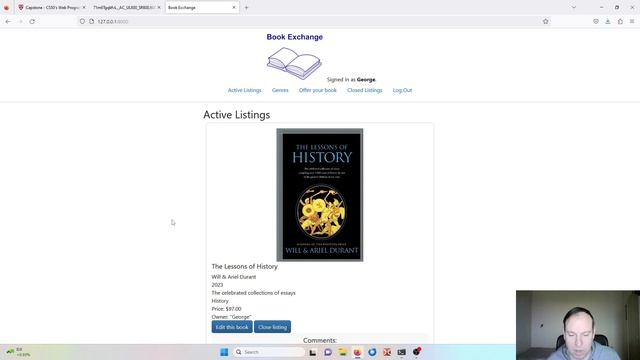
Task: Open a new browser tab
Action: (246, 7)
